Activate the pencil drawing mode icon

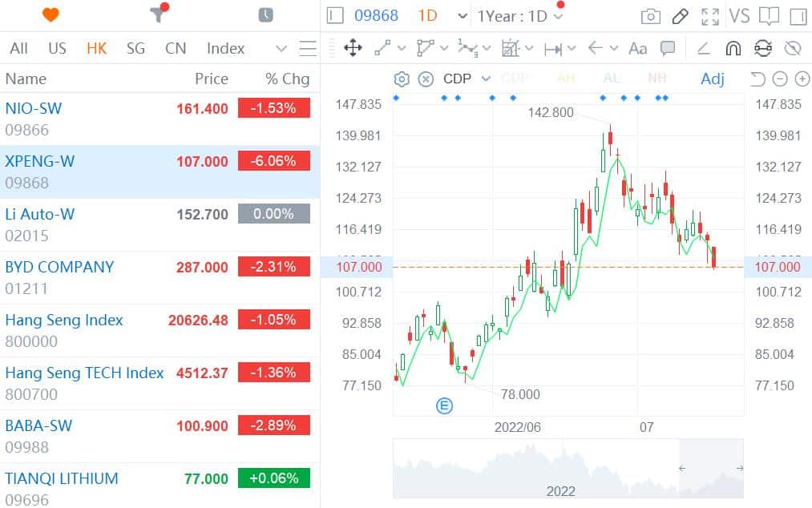(x=680, y=17)
